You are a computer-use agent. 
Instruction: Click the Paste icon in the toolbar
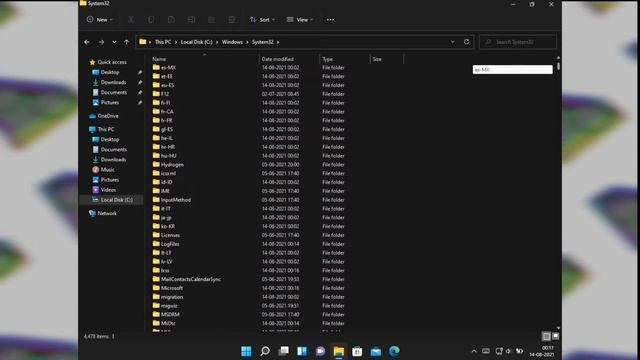(171, 20)
